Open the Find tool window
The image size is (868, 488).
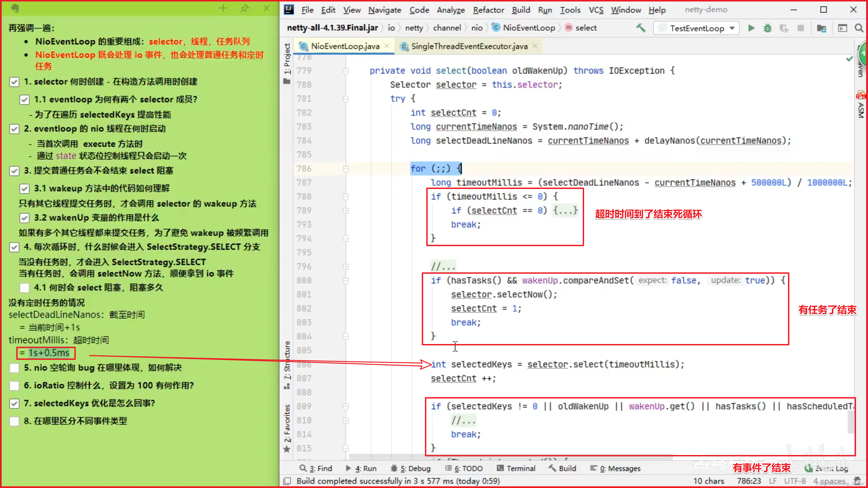click(x=316, y=468)
